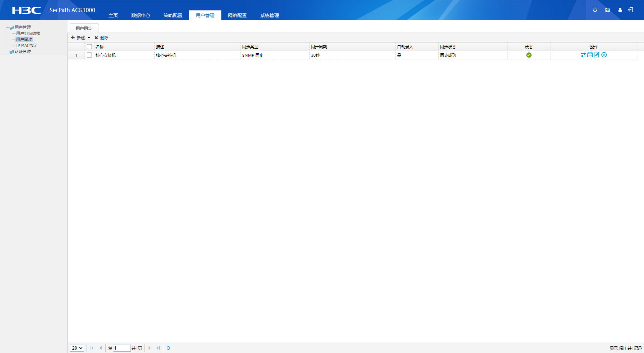The image size is (644, 353).
Task: Click the 用户管理 folder icon in tree
Action: [x=12, y=28]
